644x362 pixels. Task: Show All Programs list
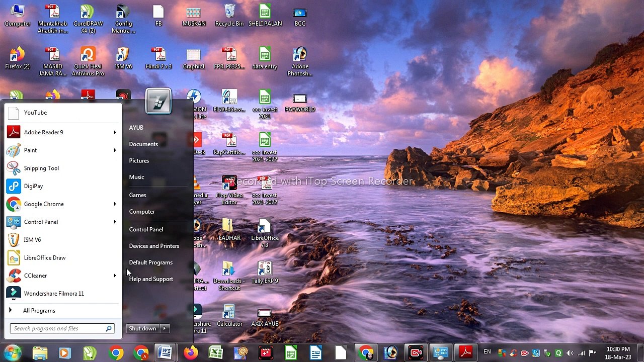39,311
